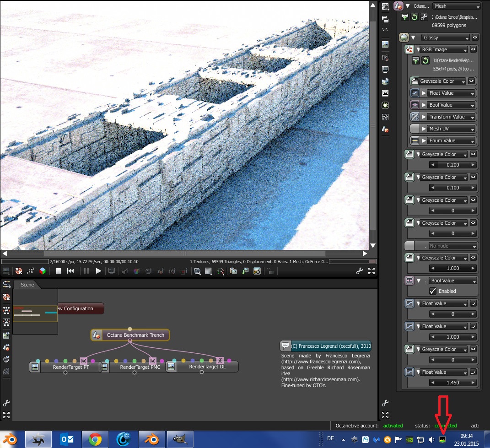This screenshot has width=490, height=448.
Task: Open Outlook from the taskbar
Action: tap(67, 440)
